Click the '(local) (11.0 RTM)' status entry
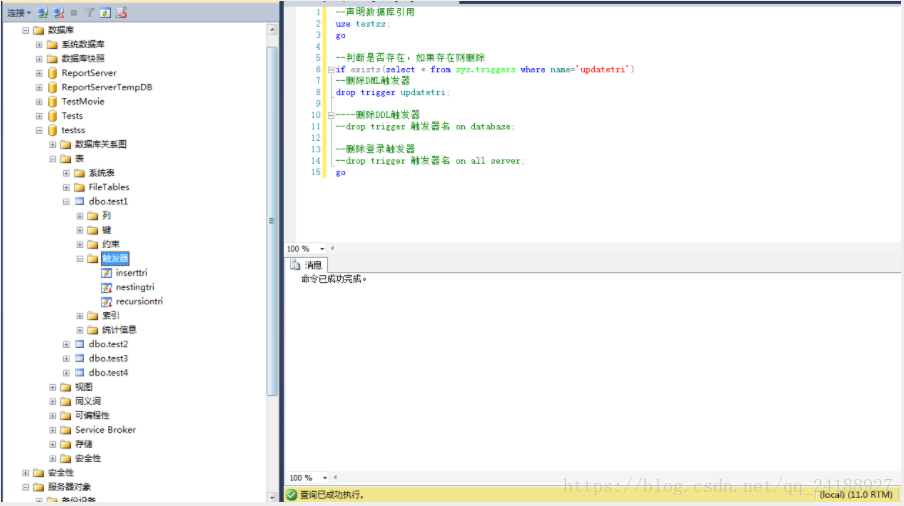The width and height of the screenshot is (904, 506). tap(856, 494)
